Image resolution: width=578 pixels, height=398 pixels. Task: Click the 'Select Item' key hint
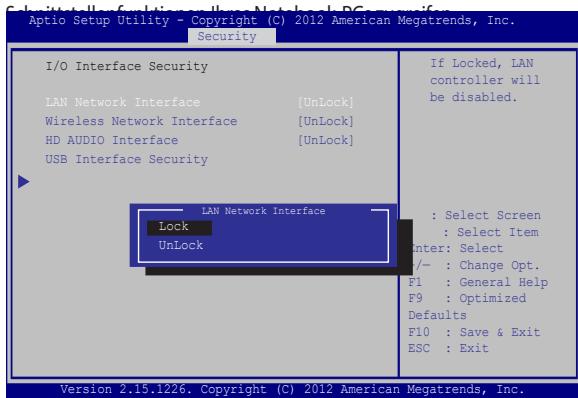tap(491, 232)
